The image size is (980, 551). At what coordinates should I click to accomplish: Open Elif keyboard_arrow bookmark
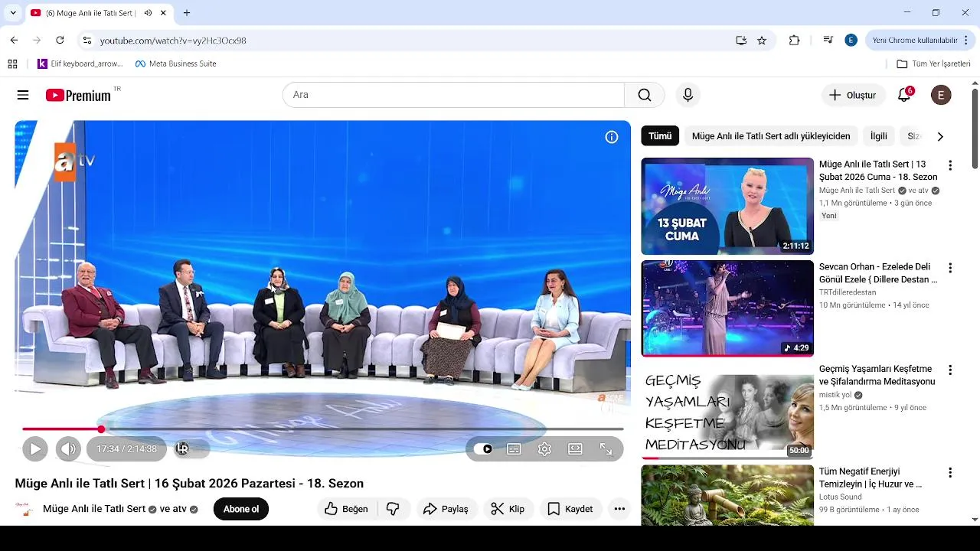[80, 64]
